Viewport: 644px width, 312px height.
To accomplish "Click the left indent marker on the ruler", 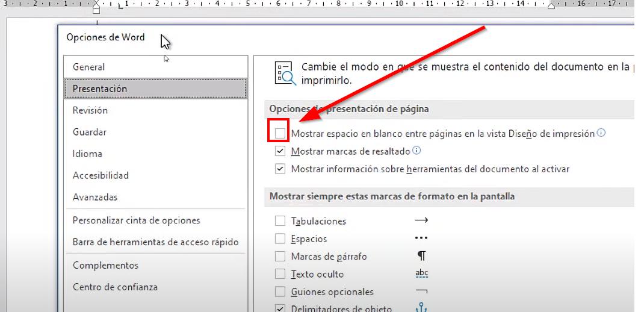I will [x=96, y=7].
